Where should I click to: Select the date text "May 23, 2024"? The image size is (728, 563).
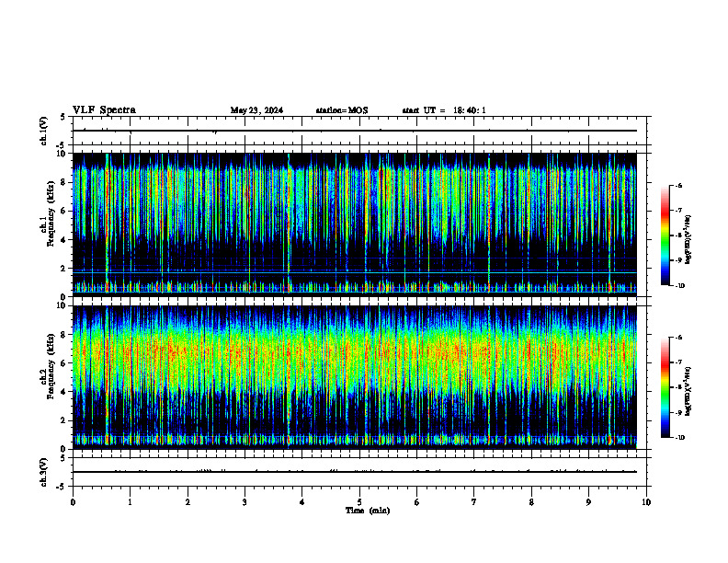click(x=256, y=110)
